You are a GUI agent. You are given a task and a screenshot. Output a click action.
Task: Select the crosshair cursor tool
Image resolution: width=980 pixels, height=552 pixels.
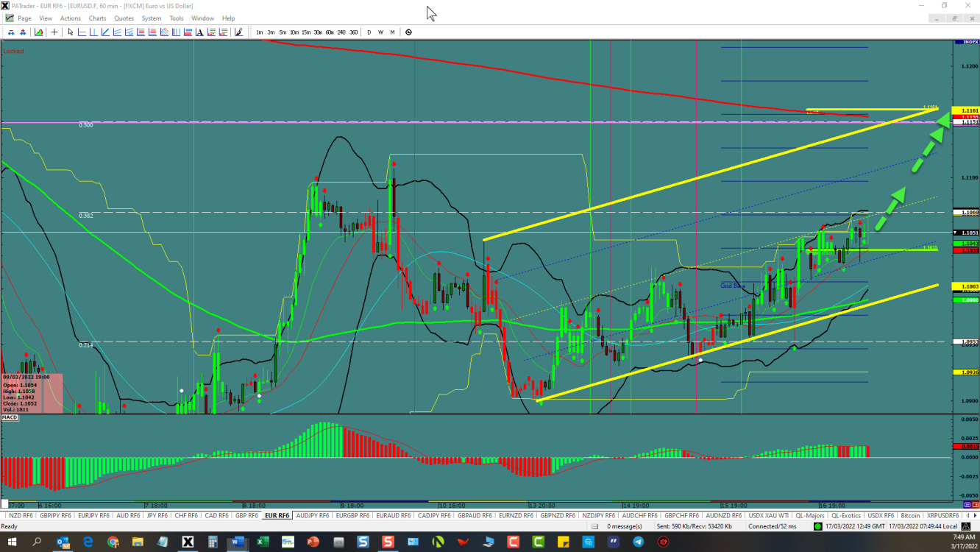[x=54, y=32]
